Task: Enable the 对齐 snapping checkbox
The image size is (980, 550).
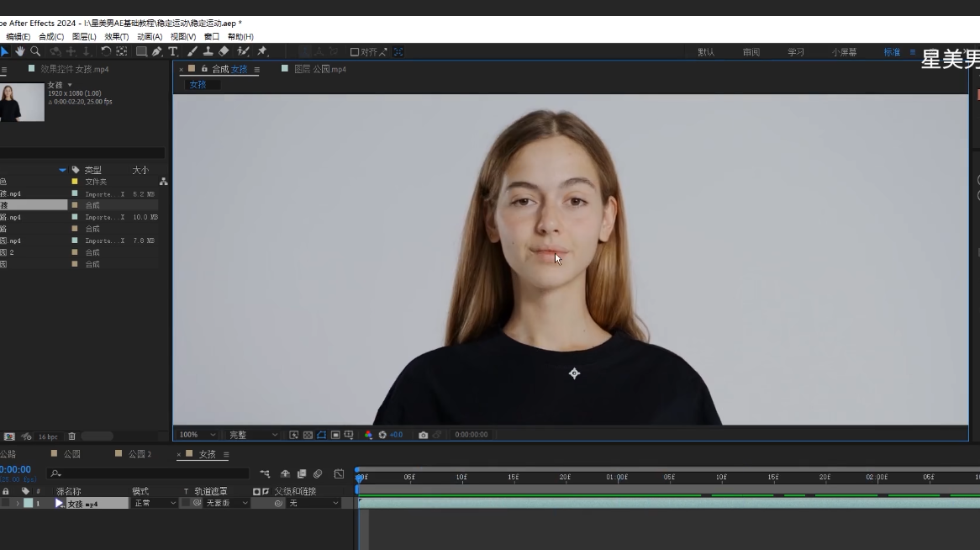Action: tap(355, 52)
